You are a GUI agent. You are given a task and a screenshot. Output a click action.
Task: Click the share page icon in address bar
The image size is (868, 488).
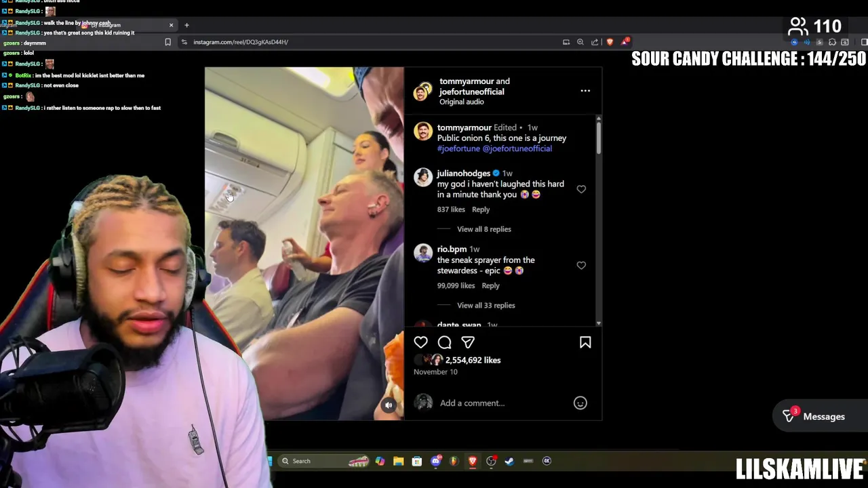(595, 42)
